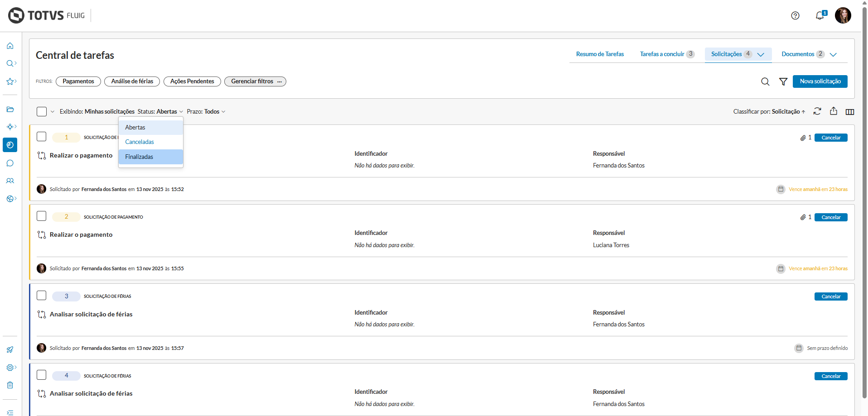Image resolution: width=868 pixels, height=416 pixels.
Task: Click the notifications bell icon
Action: pos(820,16)
